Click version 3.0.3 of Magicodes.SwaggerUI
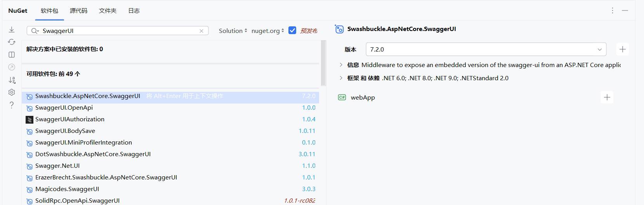This screenshot has width=644, height=205. pyautogui.click(x=309, y=189)
